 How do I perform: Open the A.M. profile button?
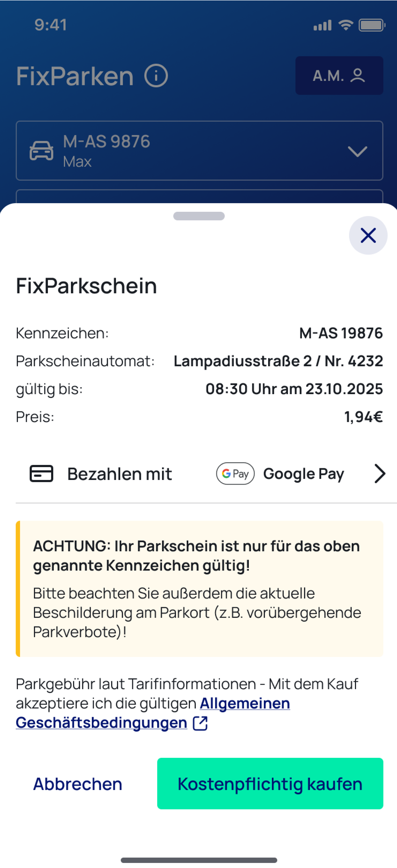click(339, 75)
